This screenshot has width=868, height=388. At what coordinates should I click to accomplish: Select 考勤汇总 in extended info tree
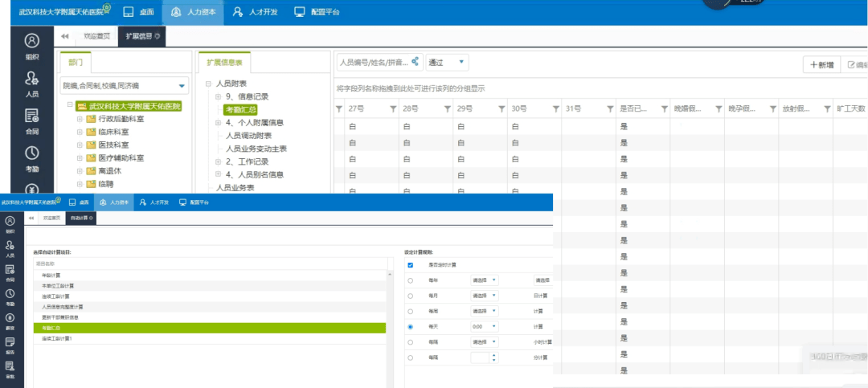(x=240, y=109)
